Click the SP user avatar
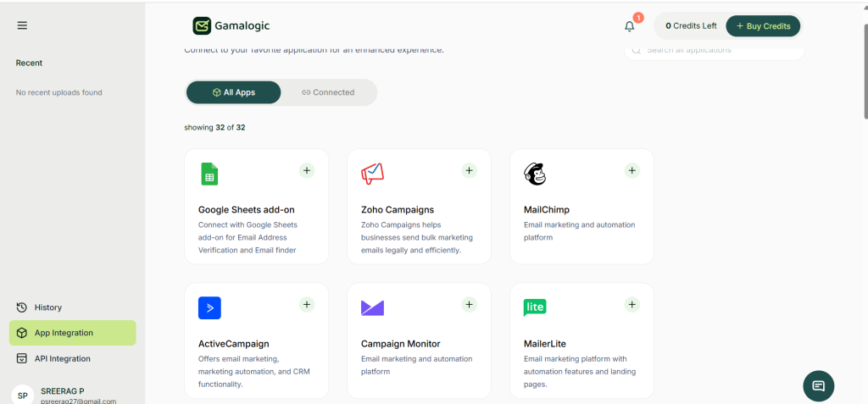Viewport: 868px width, 404px height. pos(23,396)
